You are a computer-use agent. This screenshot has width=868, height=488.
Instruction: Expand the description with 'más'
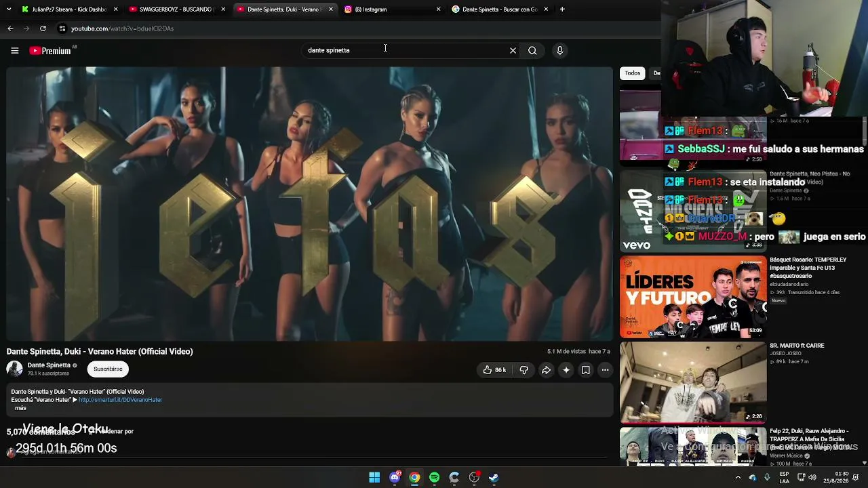tap(20, 408)
